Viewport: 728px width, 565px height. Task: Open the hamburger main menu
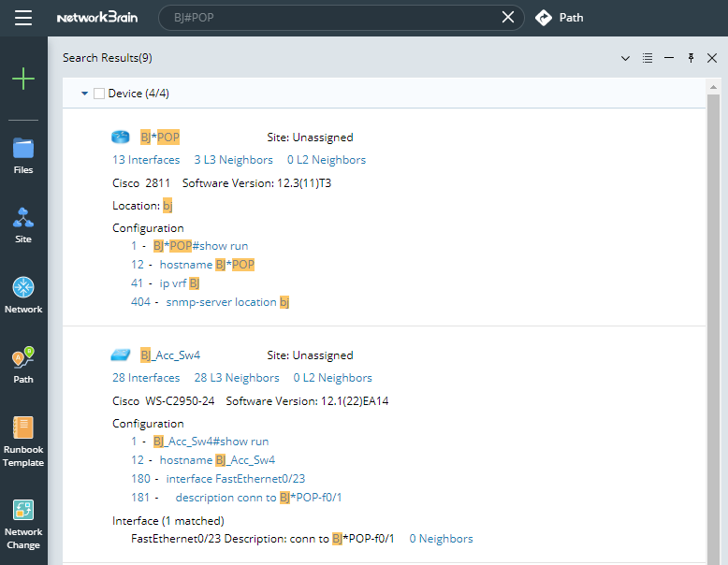23,18
